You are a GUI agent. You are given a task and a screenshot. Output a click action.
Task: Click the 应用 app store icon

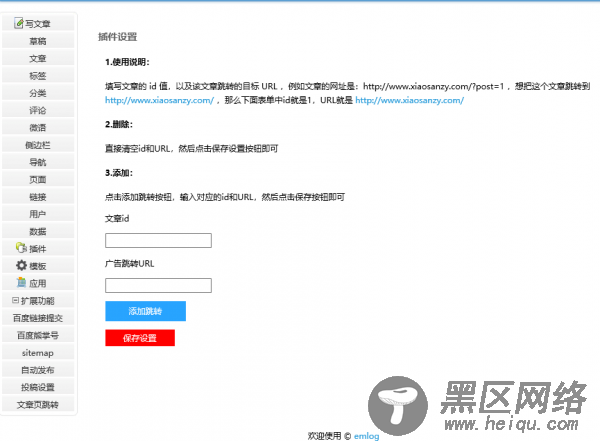(x=21, y=283)
